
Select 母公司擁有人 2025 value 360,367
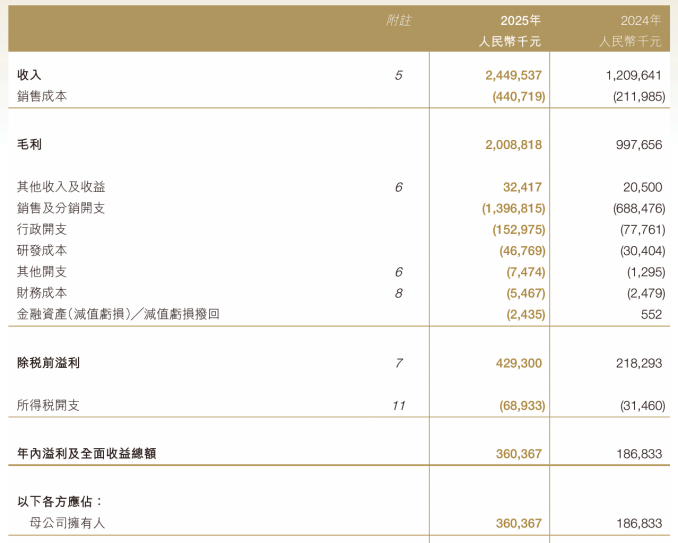[x=518, y=524]
